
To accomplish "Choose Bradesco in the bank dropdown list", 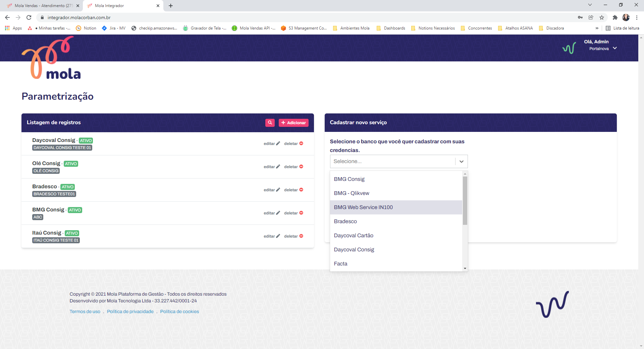I will coord(396,221).
